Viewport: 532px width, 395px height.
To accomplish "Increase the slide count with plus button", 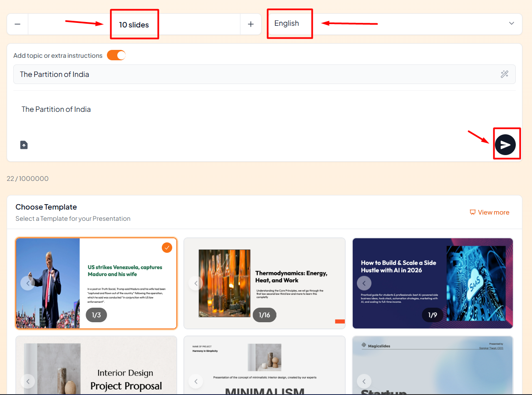I will click(251, 24).
